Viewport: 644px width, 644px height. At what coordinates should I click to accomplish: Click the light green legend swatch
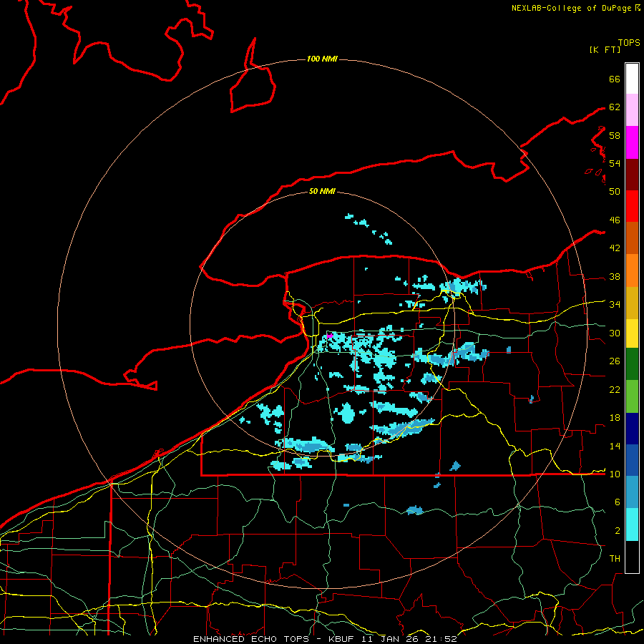632,396
